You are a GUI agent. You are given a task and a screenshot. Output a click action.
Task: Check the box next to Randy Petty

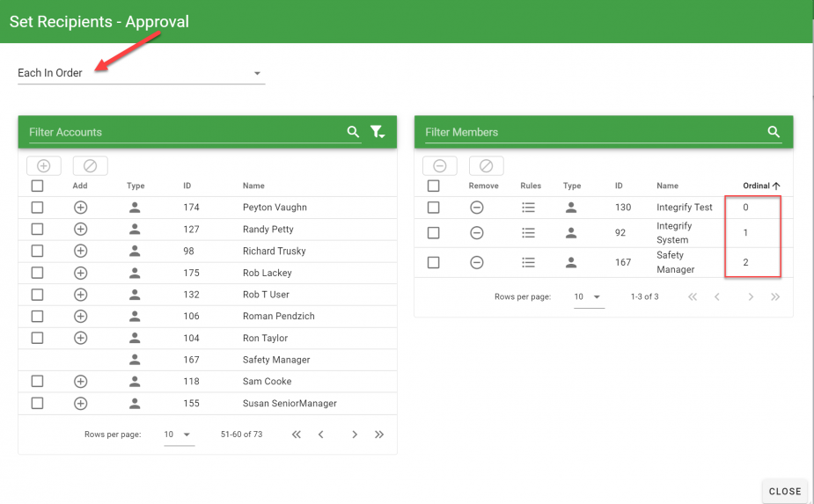(37, 230)
